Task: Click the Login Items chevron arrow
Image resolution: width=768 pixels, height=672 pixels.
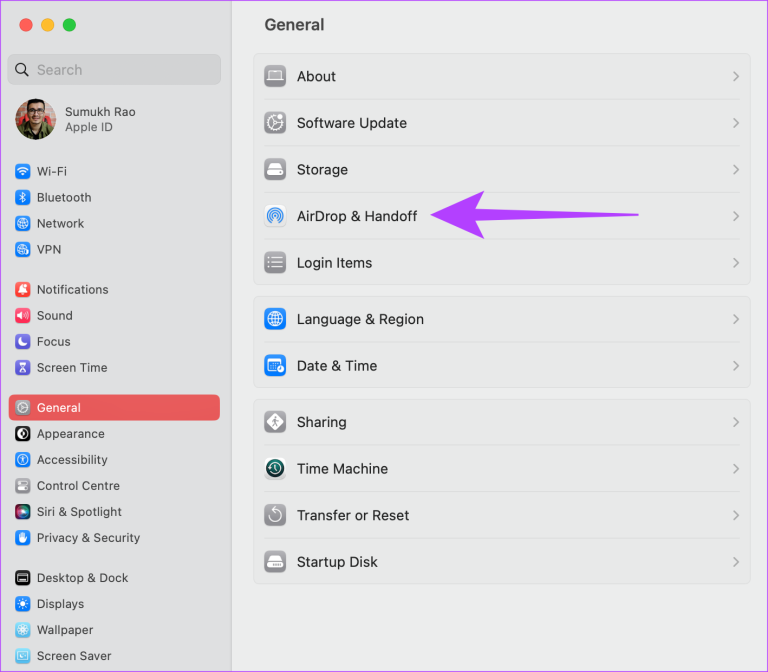Action: tap(736, 263)
